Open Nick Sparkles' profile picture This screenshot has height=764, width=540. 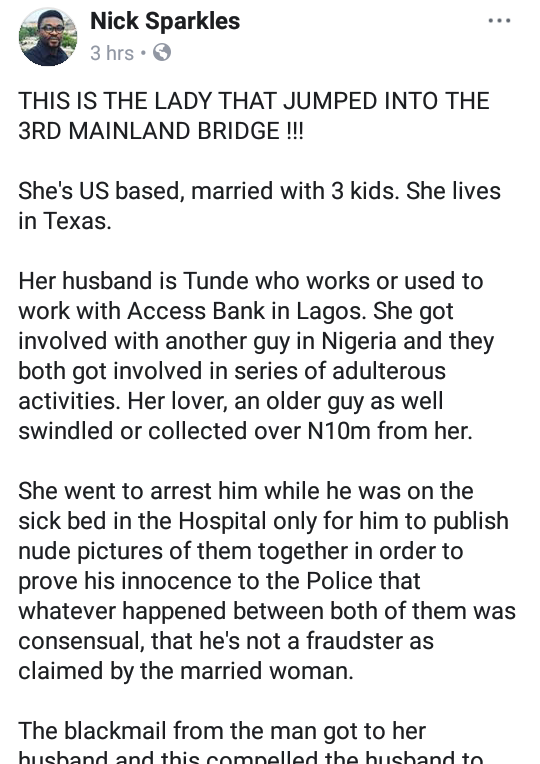[x=48, y=37]
